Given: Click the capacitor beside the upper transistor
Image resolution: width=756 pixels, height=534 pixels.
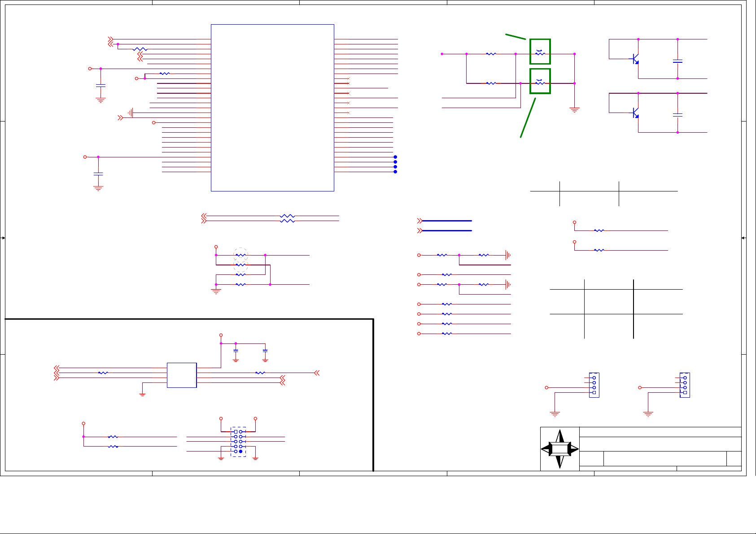Looking at the screenshot, I should (x=678, y=61).
